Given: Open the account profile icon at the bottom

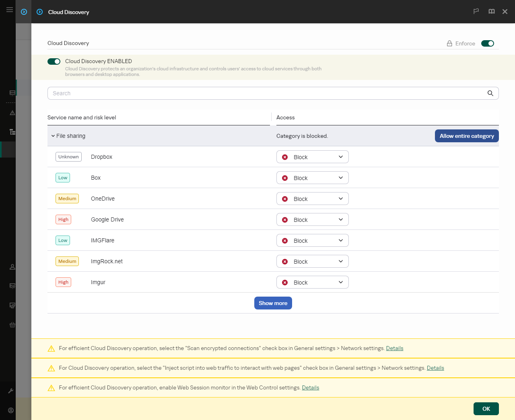Looking at the screenshot, I should [x=11, y=410].
